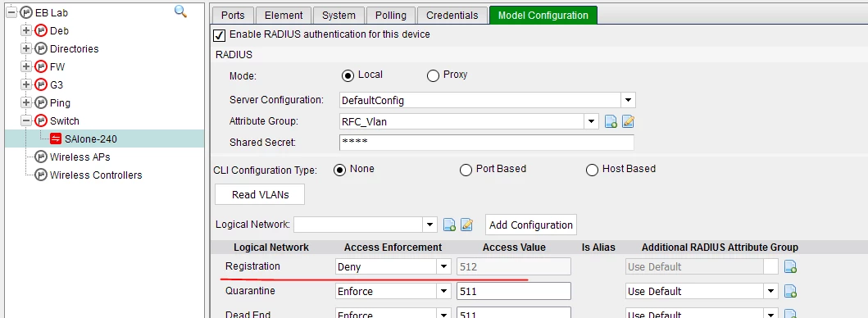This screenshot has width=868, height=318.
Task: Expand the Directories tree node
Action: 26,48
